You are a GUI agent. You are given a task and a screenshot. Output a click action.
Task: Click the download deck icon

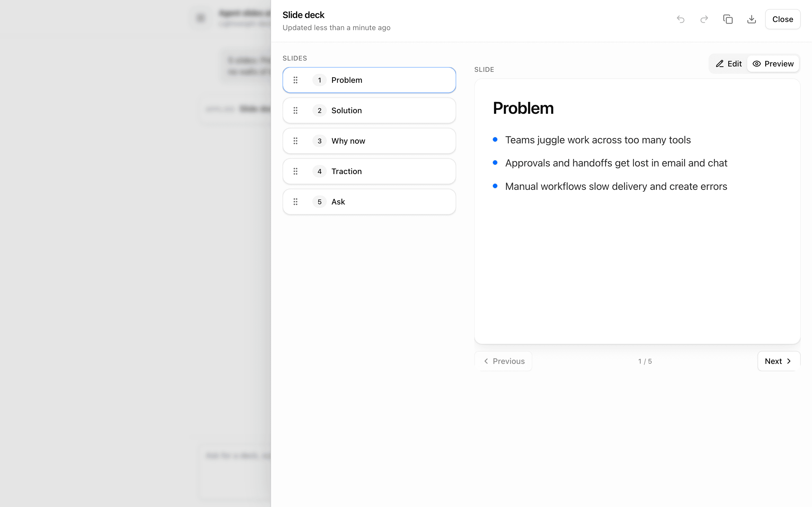click(752, 19)
